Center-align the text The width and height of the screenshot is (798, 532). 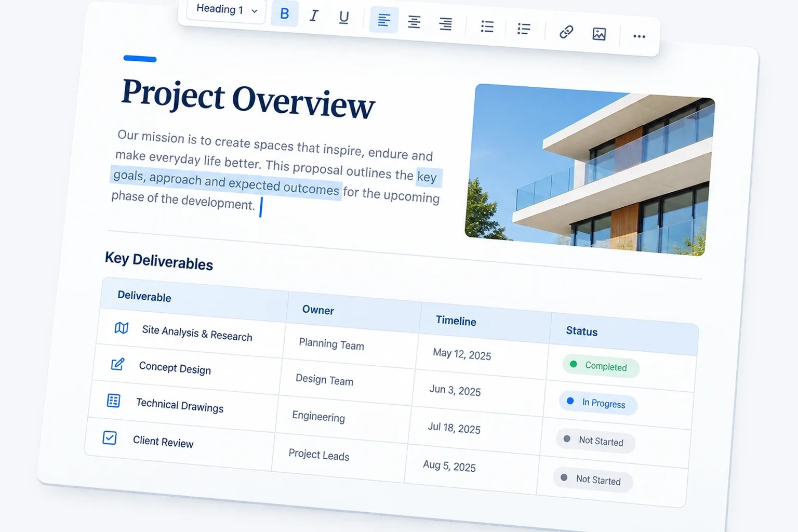coord(414,22)
